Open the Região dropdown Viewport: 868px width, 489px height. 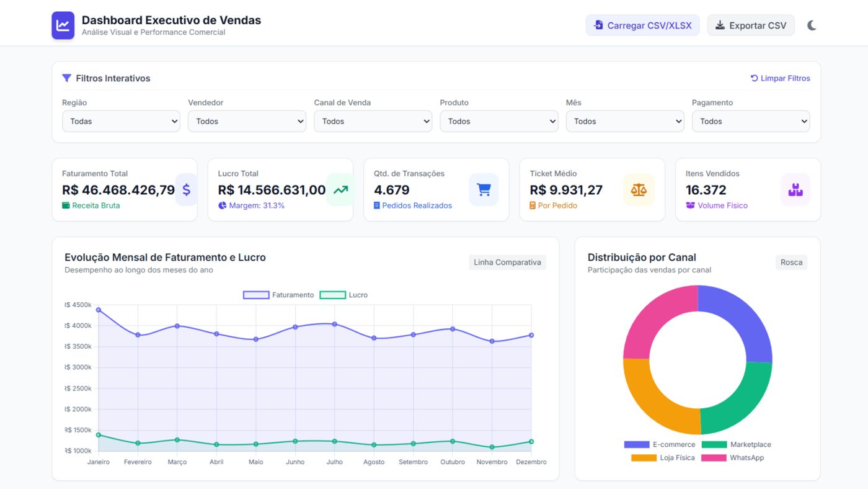click(121, 121)
